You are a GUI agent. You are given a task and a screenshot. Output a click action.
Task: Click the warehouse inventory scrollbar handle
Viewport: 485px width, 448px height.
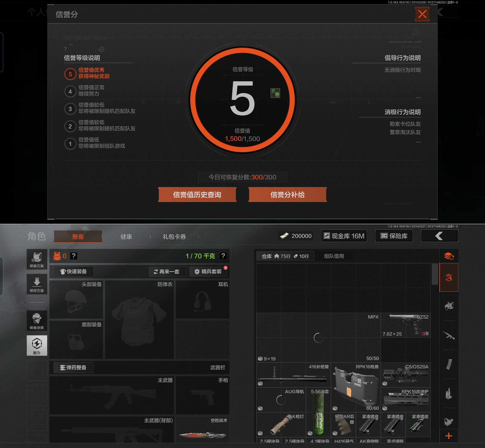[435, 274]
